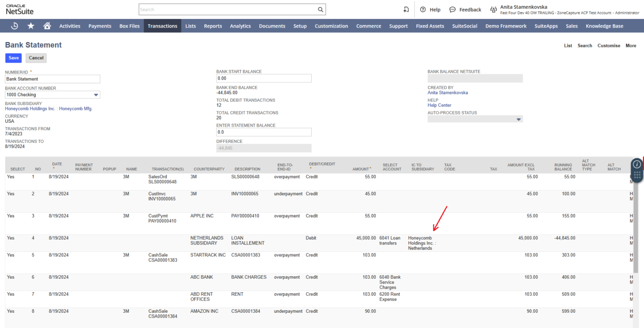644x328 pixels.
Task: Open the Reports menu
Action: coord(213,26)
